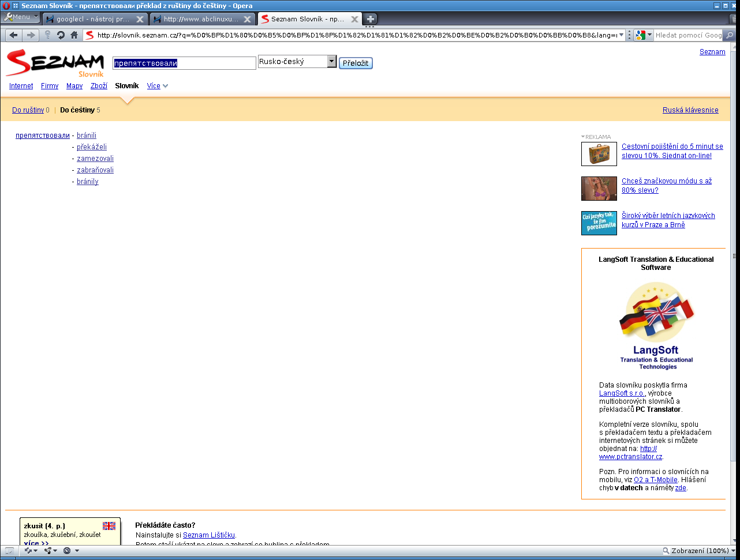Open the letních jazykových kurzů ad link

[668, 220]
